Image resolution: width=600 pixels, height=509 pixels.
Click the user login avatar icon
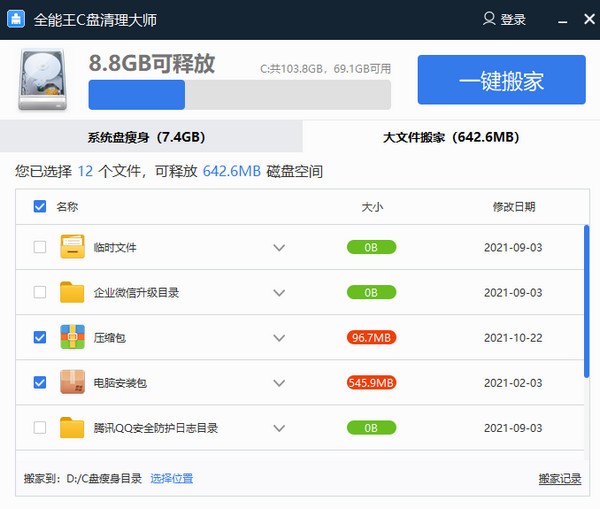489,18
